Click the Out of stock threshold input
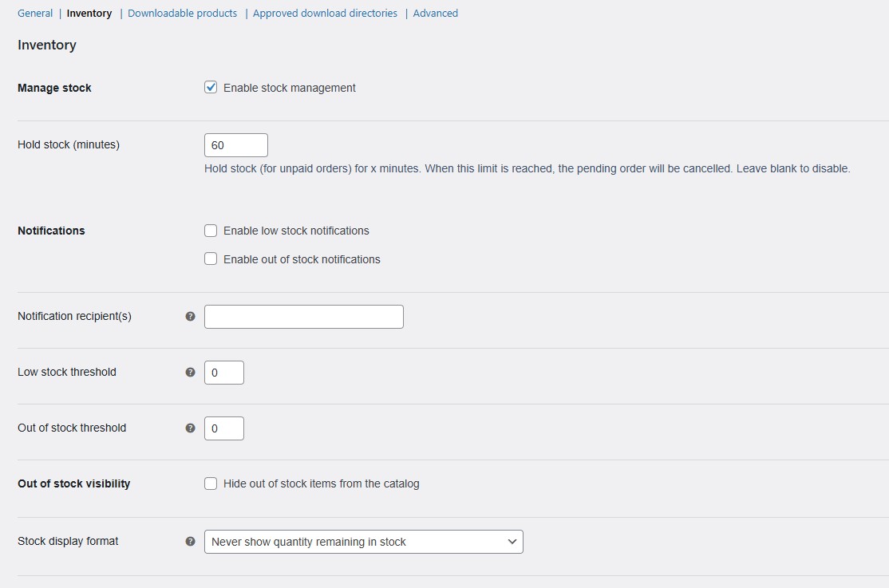This screenshot has height=588, width=889. point(223,428)
